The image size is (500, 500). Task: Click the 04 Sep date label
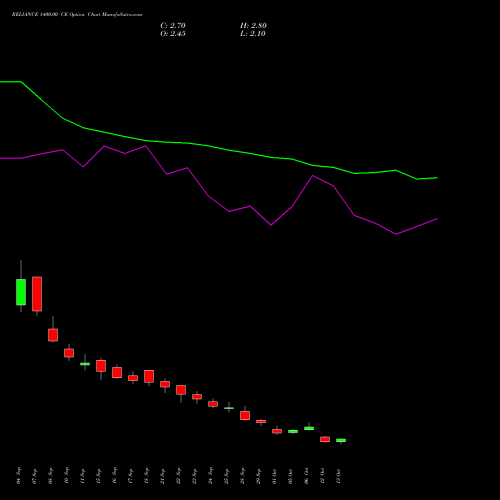pos(19,476)
